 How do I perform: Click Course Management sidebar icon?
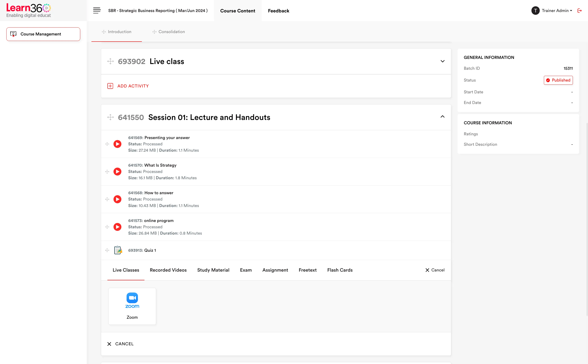point(13,34)
